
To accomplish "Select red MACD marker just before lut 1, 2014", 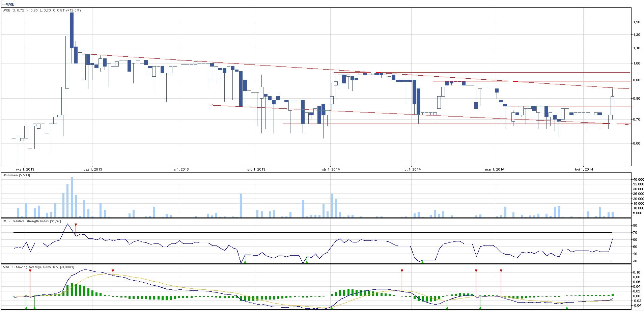I will (x=402, y=271).
